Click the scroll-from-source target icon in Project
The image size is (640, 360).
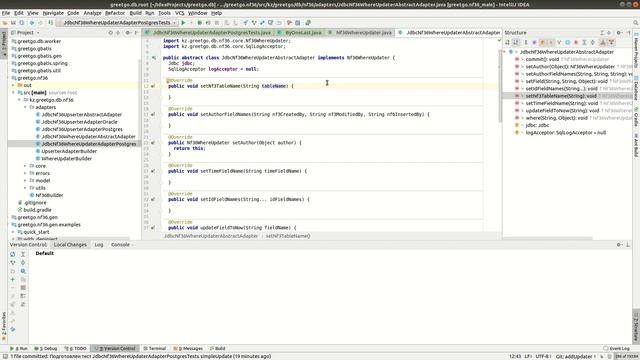tap(110, 33)
